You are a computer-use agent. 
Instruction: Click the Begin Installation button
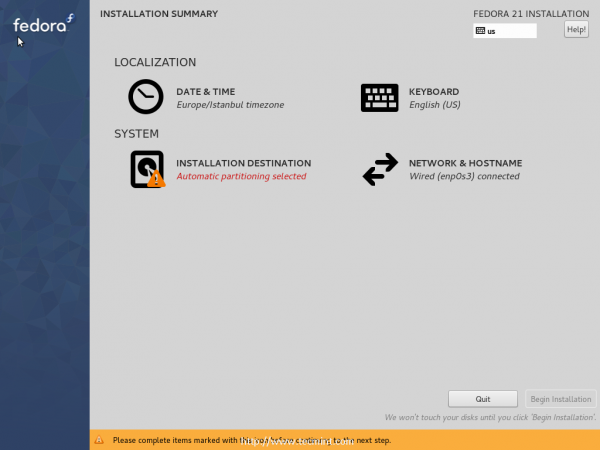tap(561, 399)
